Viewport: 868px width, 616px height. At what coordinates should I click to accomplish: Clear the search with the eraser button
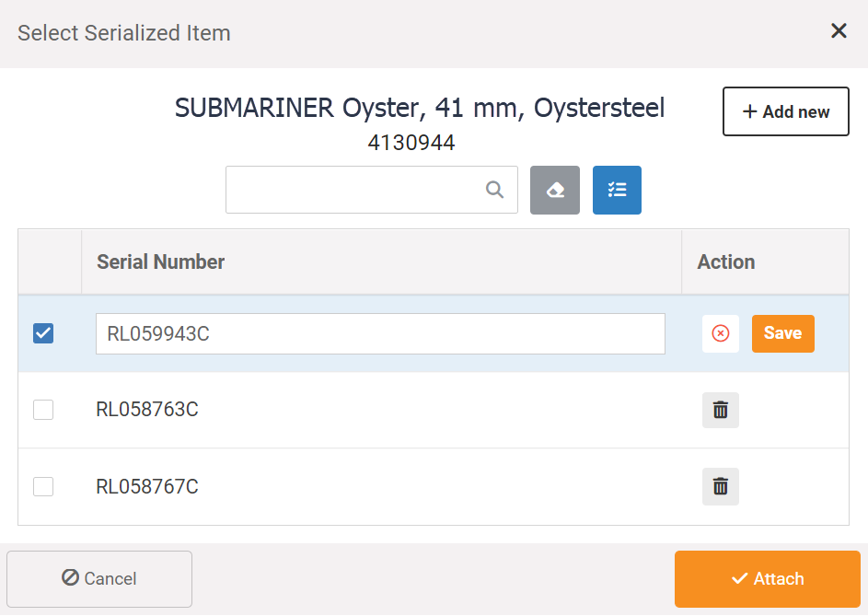(x=555, y=190)
